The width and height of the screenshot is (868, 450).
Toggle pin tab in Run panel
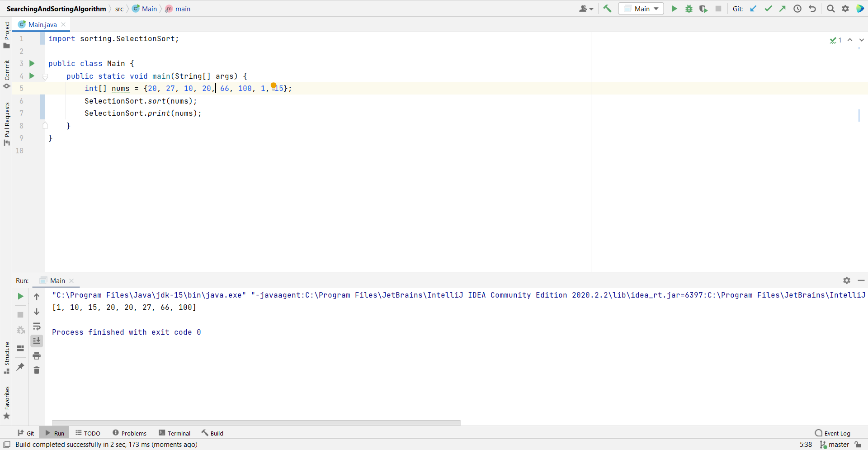coord(20,367)
